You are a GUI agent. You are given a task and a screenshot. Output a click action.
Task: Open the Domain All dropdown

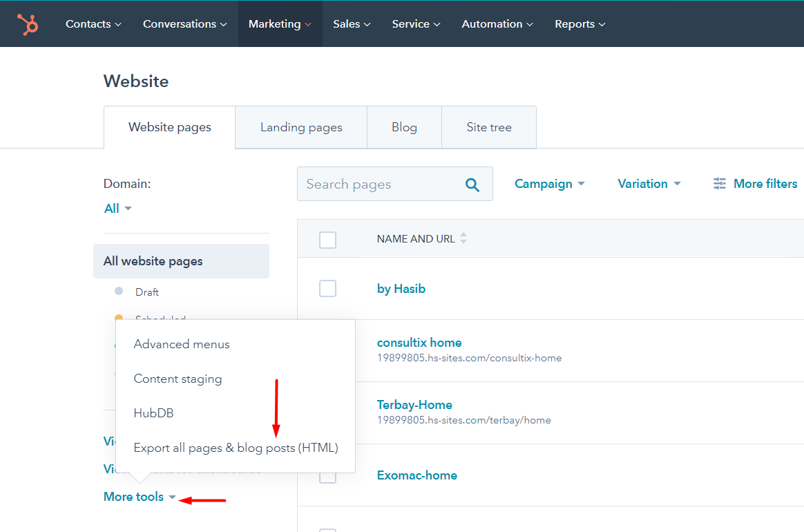pos(117,209)
